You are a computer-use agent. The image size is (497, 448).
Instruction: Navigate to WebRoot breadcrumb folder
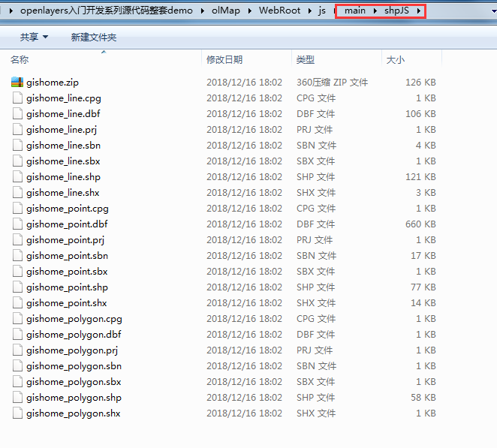tap(279, 11)
